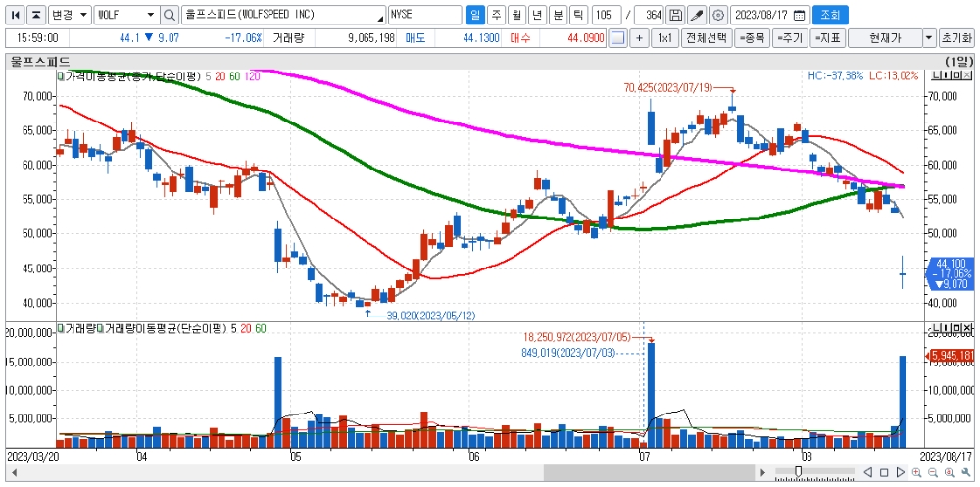
Task: Jump to the first data point icon
Action: click(x=17, y=15)
